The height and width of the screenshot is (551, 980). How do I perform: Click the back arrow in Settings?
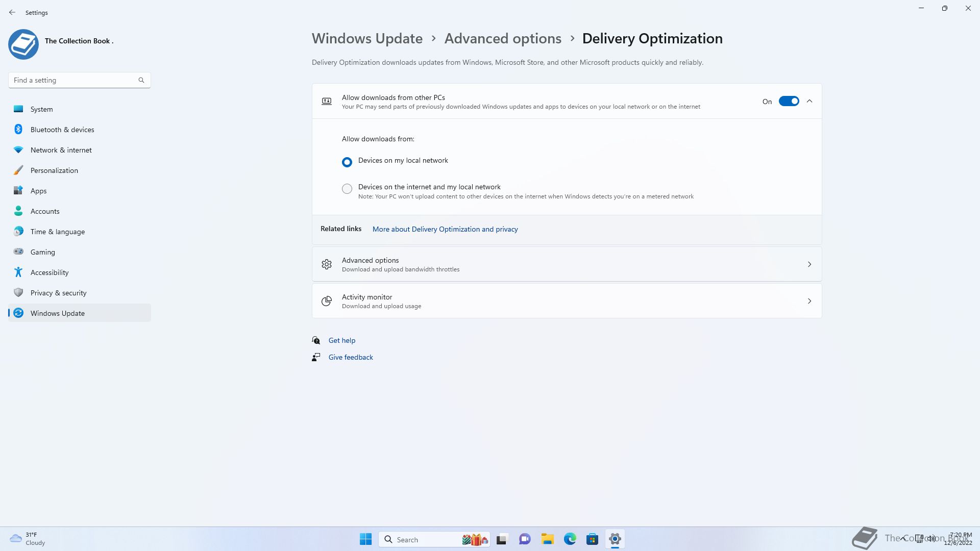click(12, 12)
